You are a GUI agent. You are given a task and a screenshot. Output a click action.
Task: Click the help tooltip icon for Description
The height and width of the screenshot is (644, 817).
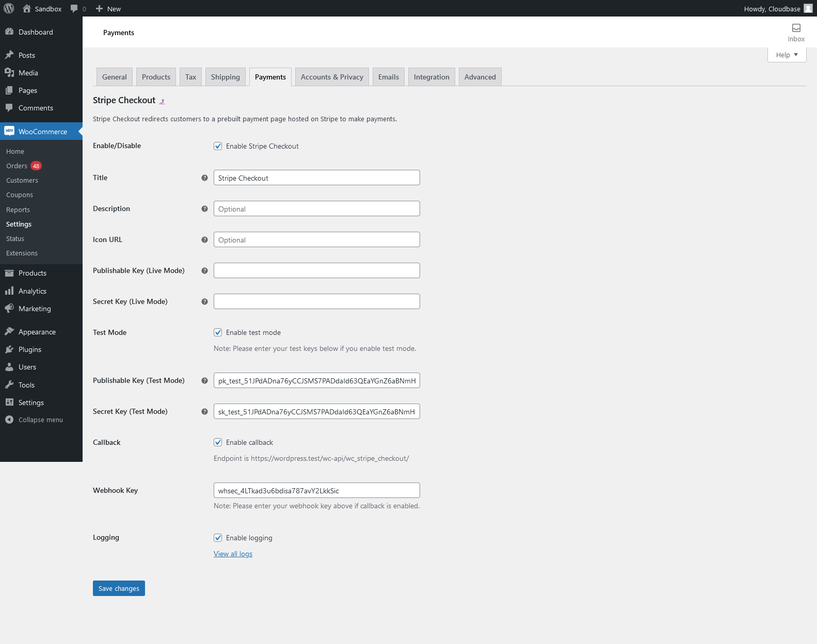204,208
